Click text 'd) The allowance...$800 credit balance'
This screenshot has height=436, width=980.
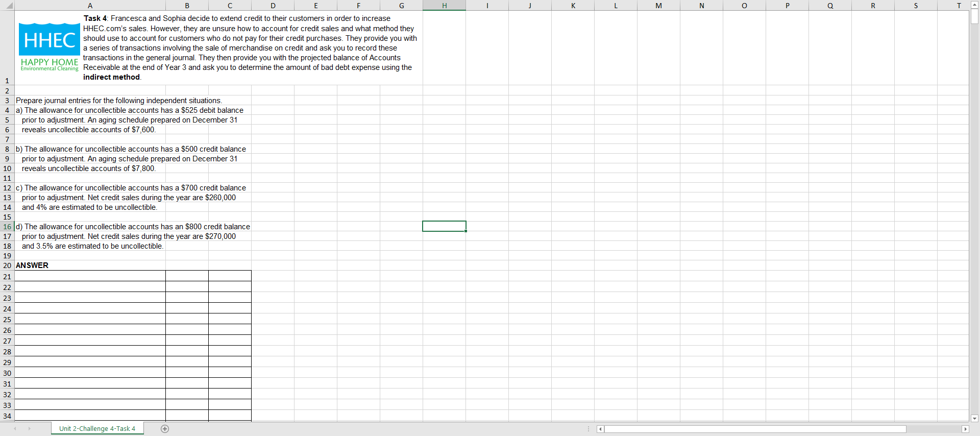click(x=133, y=227)
